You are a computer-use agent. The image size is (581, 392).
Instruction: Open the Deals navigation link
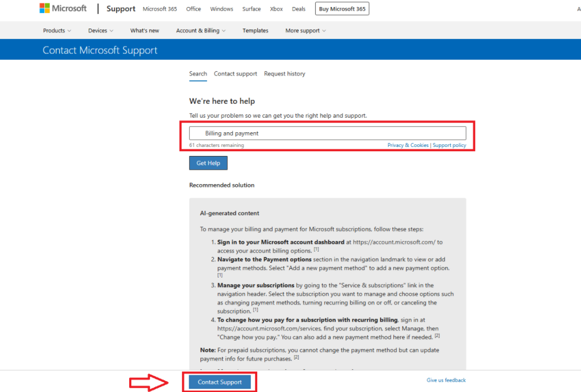tap(299, 9)
